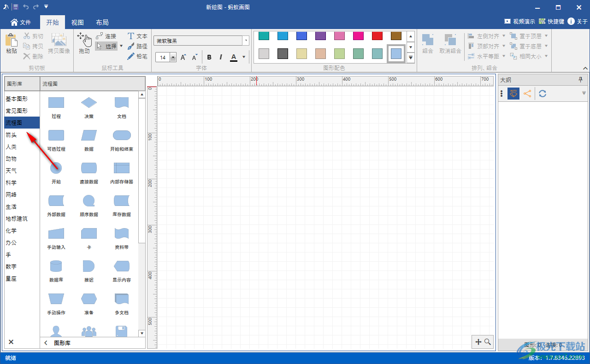Open the quick access toolbar customize dropdown
Viewport: 590px width, 364px height.
(x=46, y=7)
